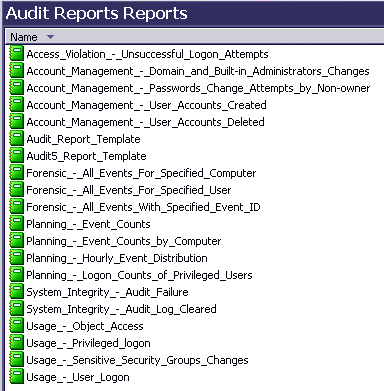The image size is (384, 391).
Task: Click icon for All_Events_With_Specified_Event_ID report
Action: click(x=16, y=207)
